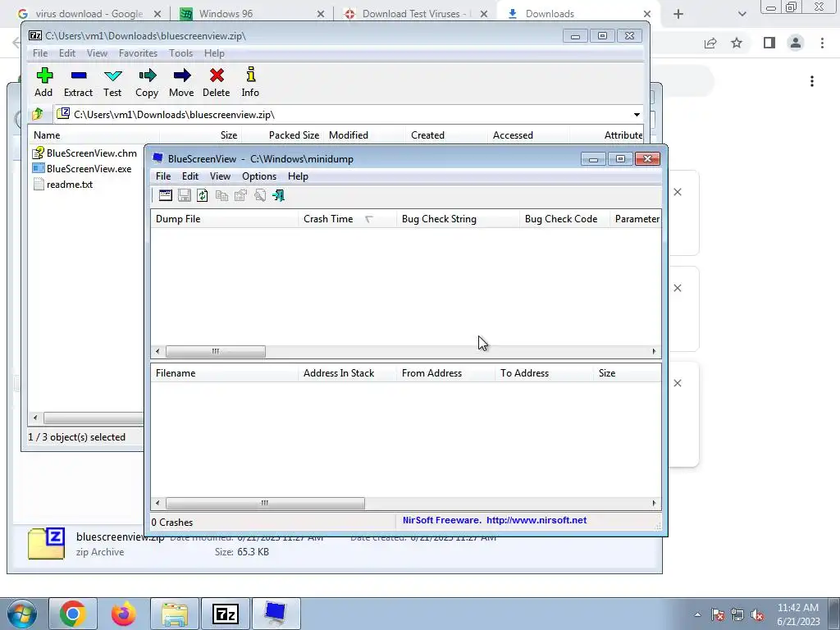
Task: Open Chrome three-dot main menu
Action: 822,43
